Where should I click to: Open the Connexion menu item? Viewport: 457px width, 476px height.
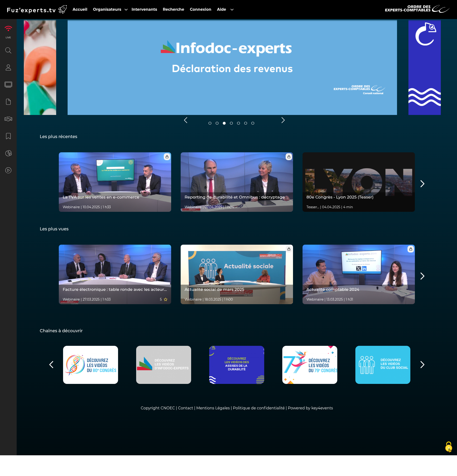tap(200, 10)
